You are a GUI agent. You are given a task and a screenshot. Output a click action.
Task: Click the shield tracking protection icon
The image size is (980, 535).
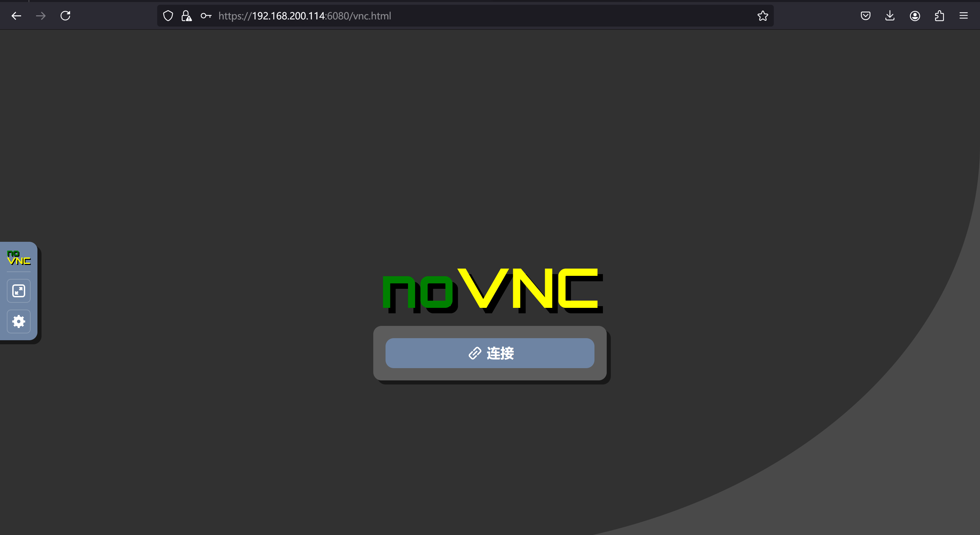pos(167,16)
